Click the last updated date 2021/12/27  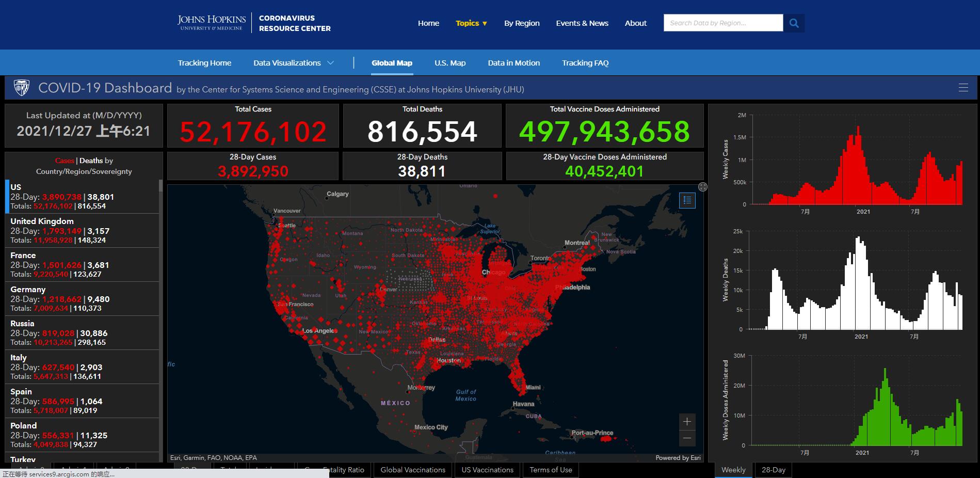pyautogui.click(x=54, y=131)
